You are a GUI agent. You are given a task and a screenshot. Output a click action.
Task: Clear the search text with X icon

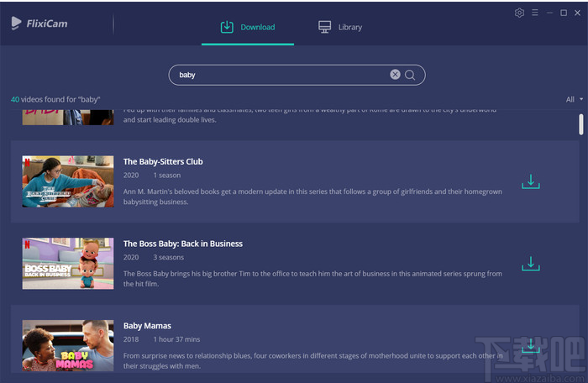point(395,75)
